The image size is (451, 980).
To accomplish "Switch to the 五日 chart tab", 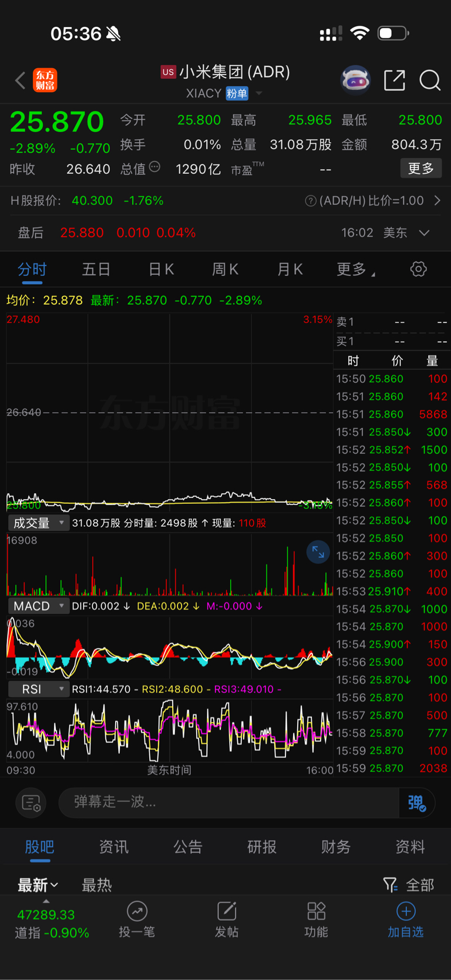I will coord(96,270).
